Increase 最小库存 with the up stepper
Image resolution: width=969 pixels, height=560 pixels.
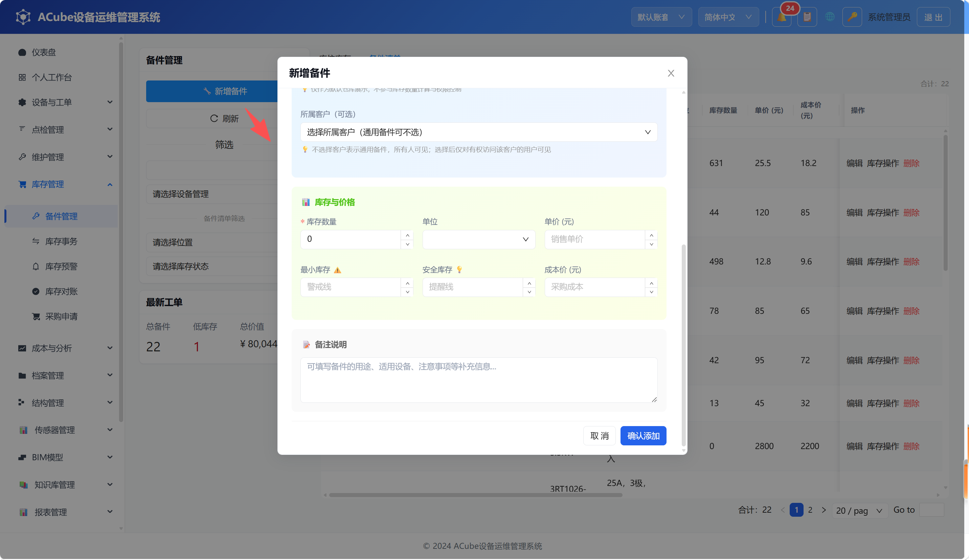407,283
